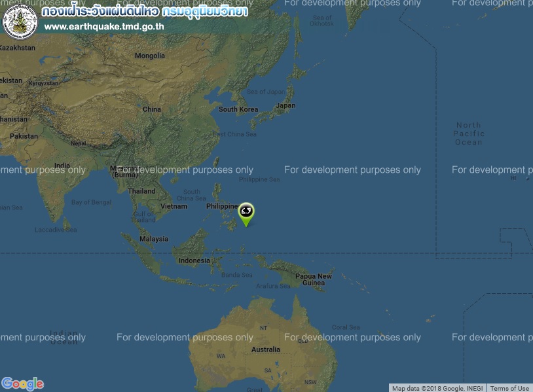Select the Mongolia map label
The width and height of the screenshot is (533, 392).
(150, 56)
